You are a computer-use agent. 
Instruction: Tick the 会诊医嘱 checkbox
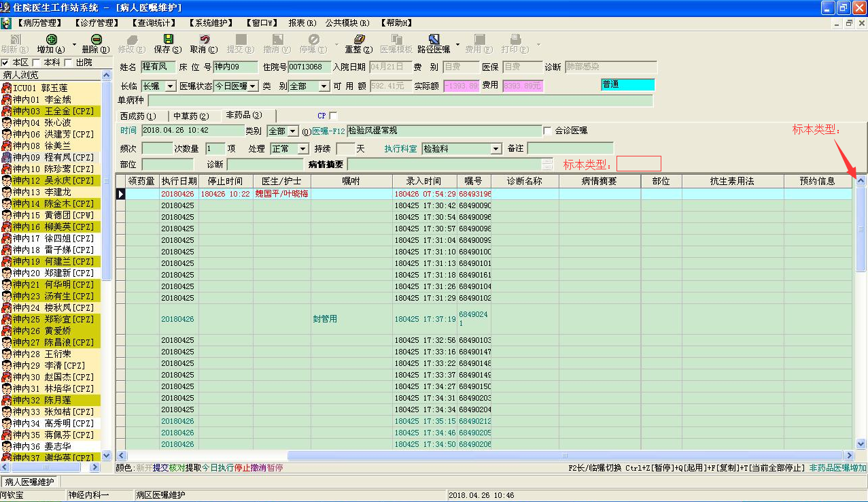coord(548,131)
